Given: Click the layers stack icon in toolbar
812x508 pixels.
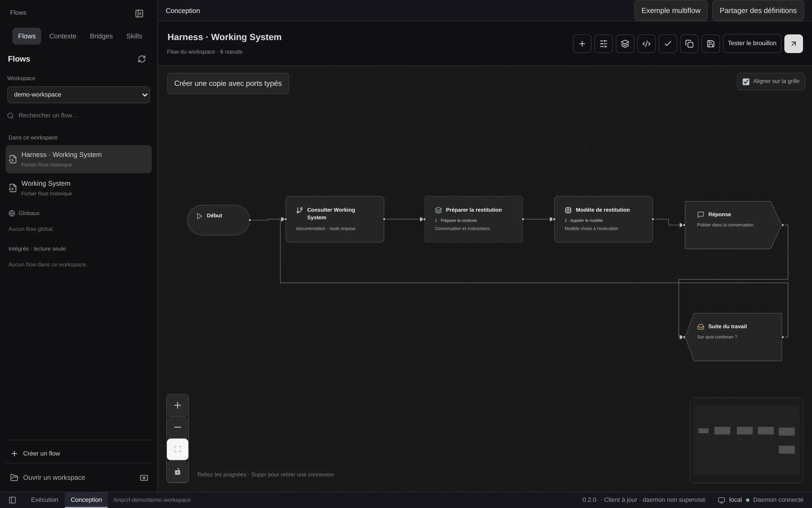Looking at the screenshot, I should (625, 44).
